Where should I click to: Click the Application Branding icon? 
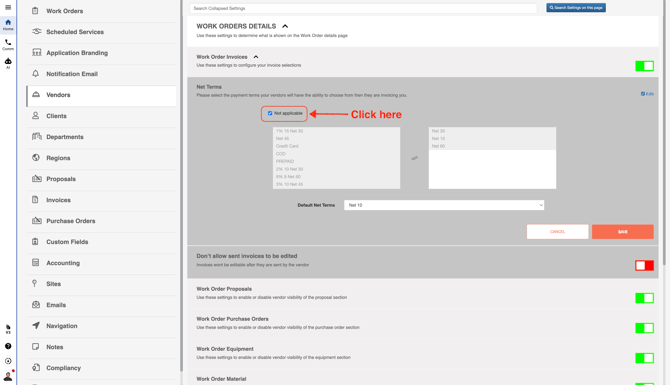(37, 53)
